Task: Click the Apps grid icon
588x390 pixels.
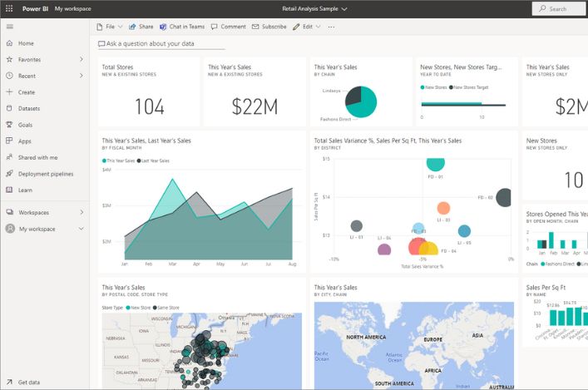Action: tap(10, 141)
